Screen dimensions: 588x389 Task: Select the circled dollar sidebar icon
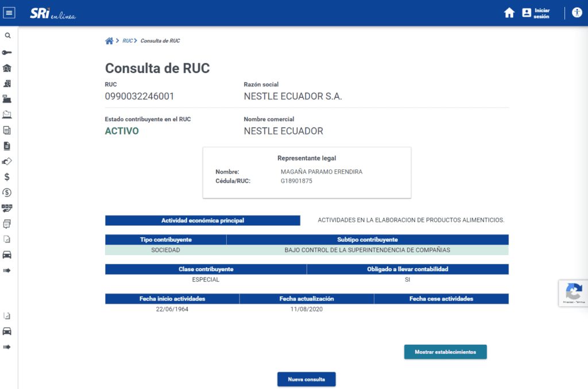pyautogui.click(x=7, y=192)
